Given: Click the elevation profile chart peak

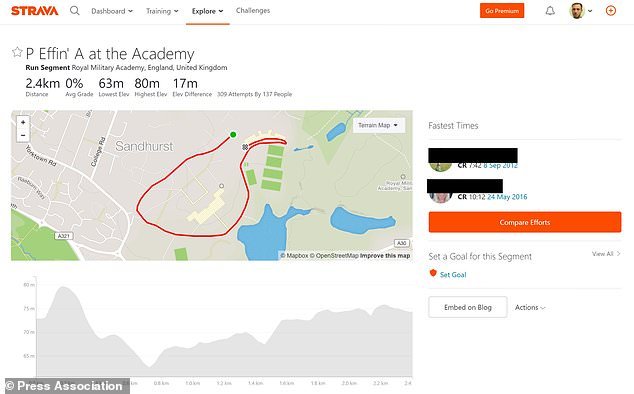Looking at the screenshot, I should click(x=63, y=288).
